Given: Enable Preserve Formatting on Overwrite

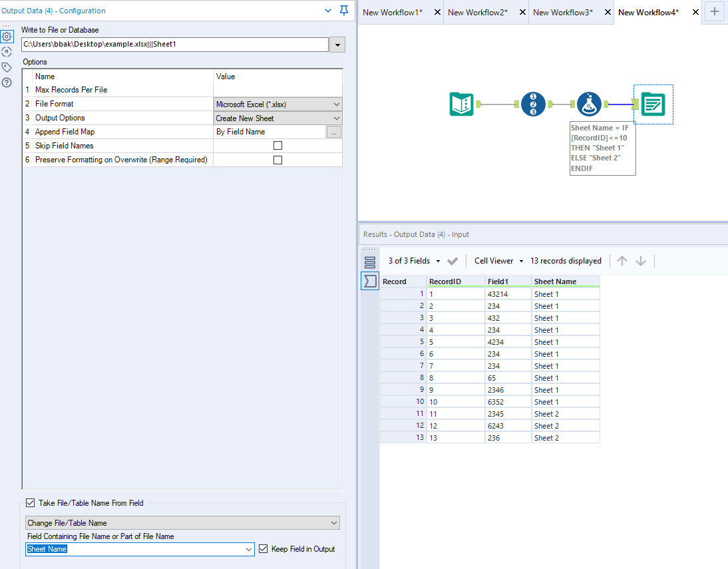Looking at the screenshot, I should coord(277,159).
